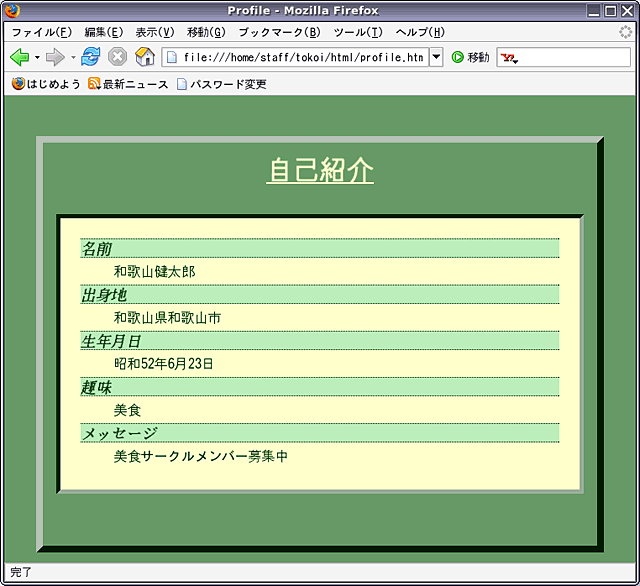Click the Firefox throbber activity icon
Viewport: 640px width, 586px height.
[x=626, y=32]
